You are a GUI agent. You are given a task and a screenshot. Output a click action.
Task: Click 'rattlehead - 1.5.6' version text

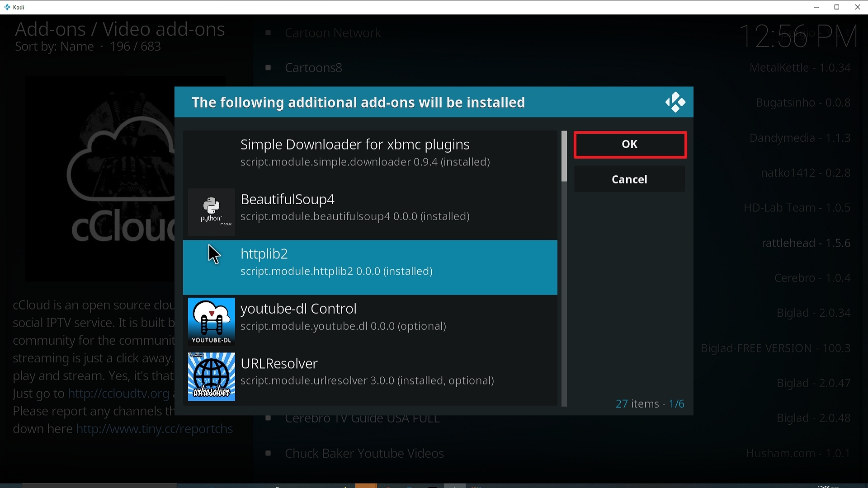(x=807, y=243)
